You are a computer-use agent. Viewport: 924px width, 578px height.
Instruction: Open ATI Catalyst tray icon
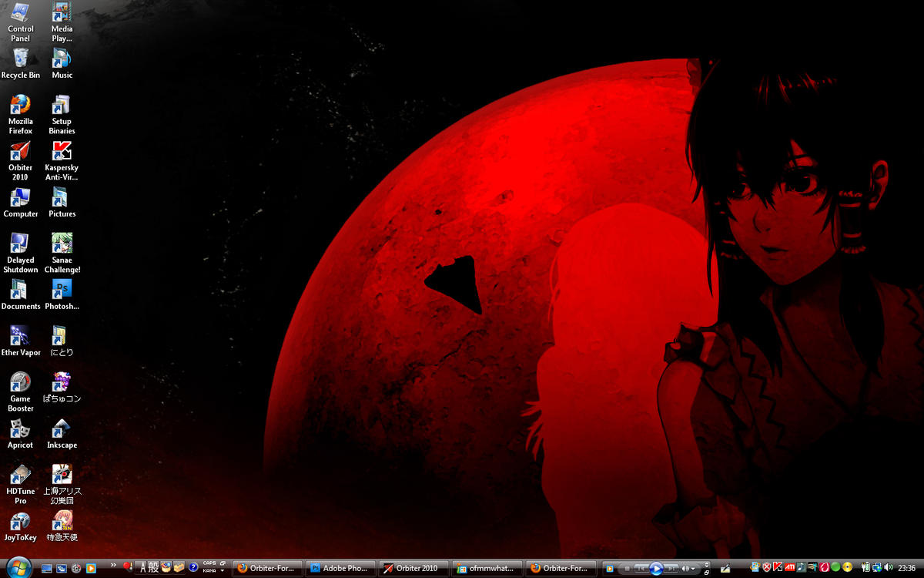(790, 568)
